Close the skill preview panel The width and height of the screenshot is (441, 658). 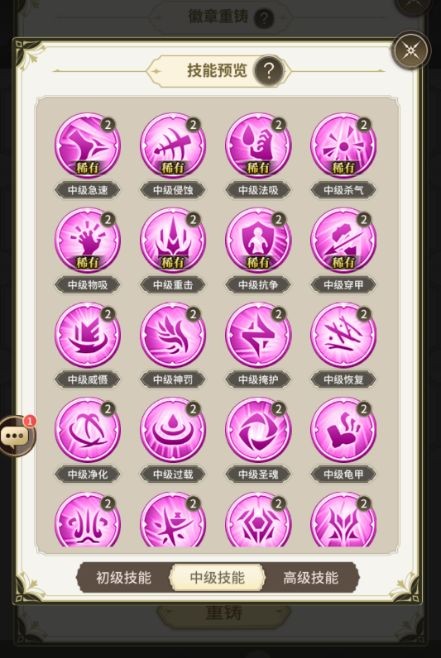pyautogui.click(x=411, y=51)
